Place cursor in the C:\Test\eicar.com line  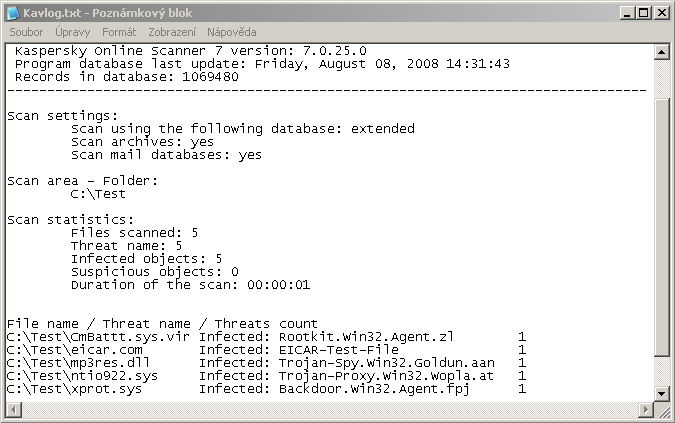pyautogui.click(x=266, y=349)
